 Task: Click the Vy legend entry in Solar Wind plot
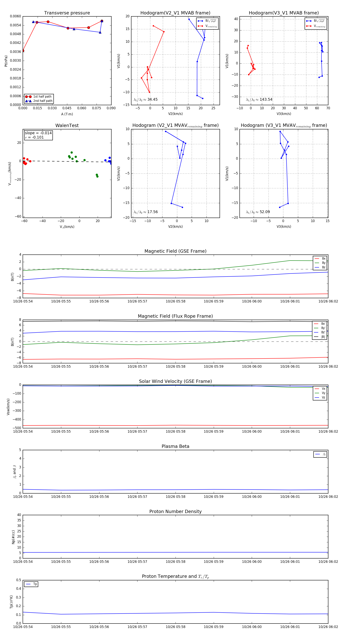tap(320, 393)
